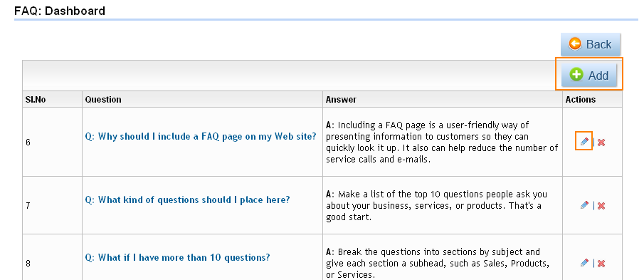Remove question 7 using red X

click(x=601, y=206)
